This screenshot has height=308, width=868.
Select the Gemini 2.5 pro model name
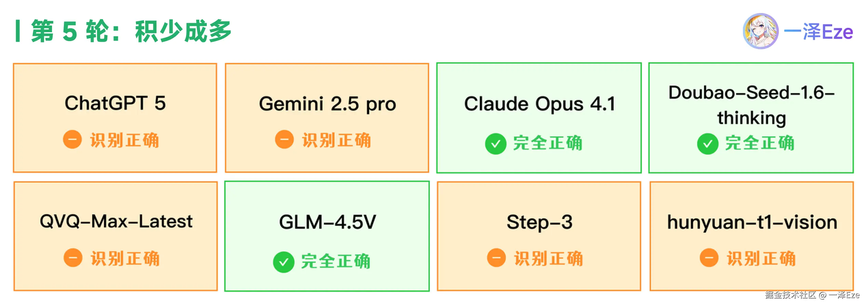click(x=327, y=104)
